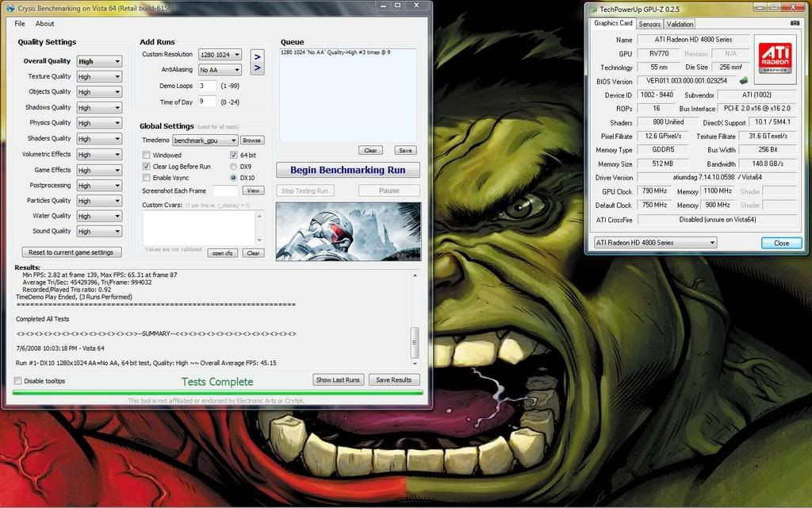Open the File menu
The image size is (812, 508).
[x=20, y=24]
